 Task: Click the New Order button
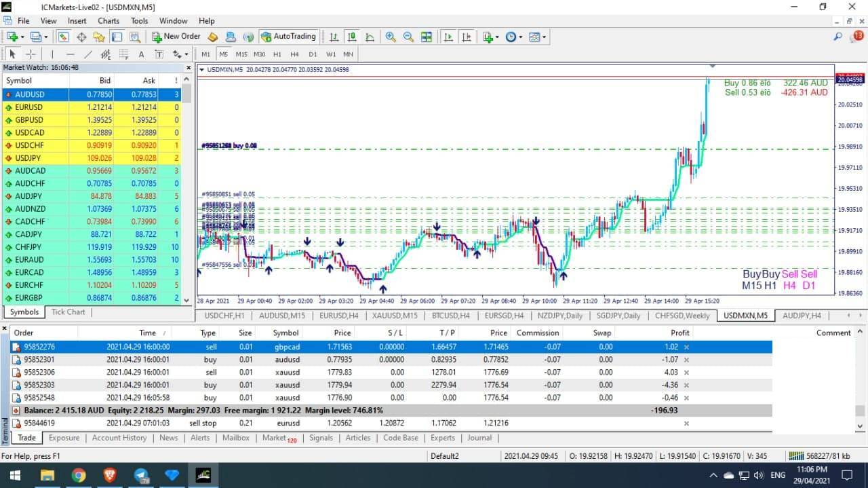176,37
